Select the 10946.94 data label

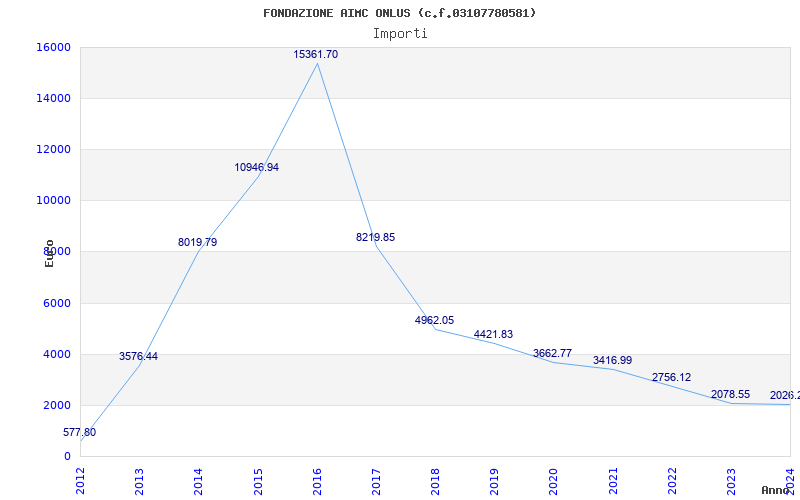coord(257,167)
